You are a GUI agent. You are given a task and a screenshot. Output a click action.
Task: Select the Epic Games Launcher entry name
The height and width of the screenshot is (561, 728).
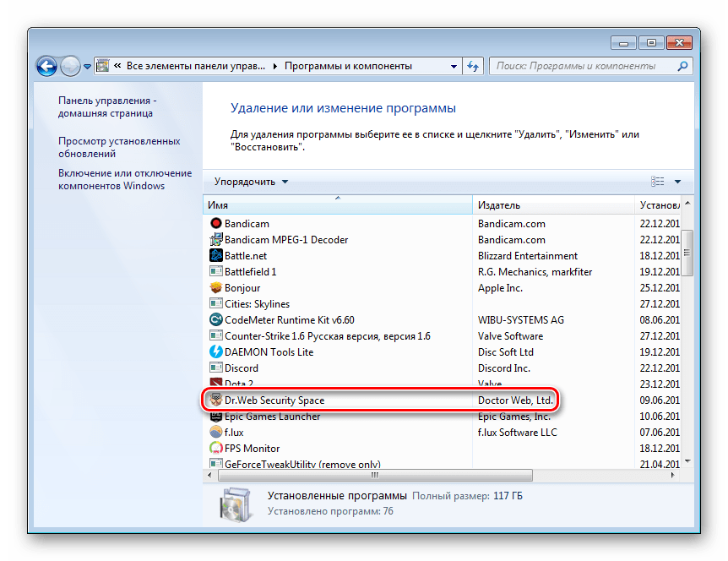[273, 417]
